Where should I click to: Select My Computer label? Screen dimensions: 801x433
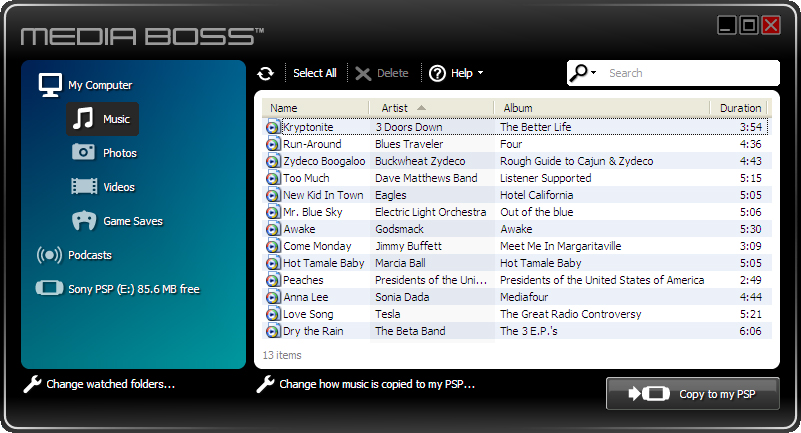coord(100,85)
